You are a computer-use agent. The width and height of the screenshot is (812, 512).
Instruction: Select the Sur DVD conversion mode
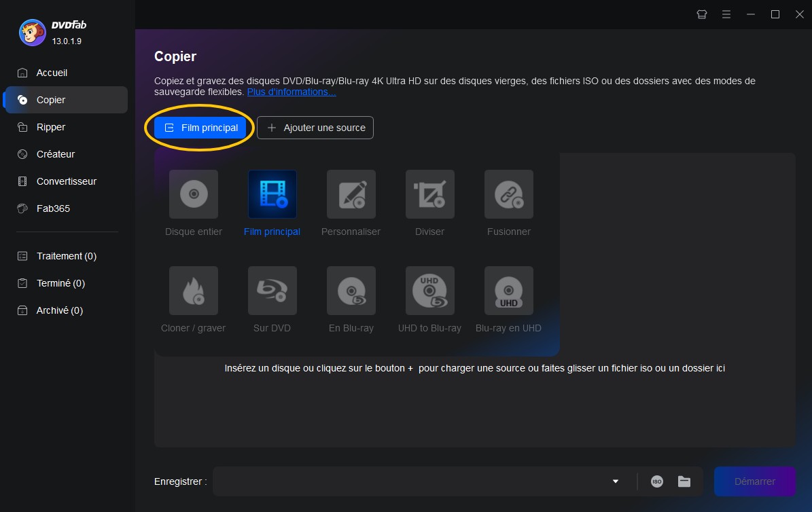[272, 291]
